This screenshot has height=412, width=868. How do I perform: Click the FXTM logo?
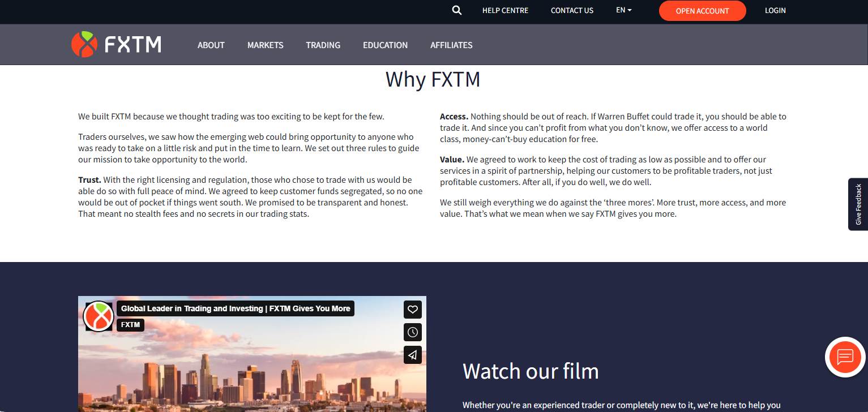[116, 44]
